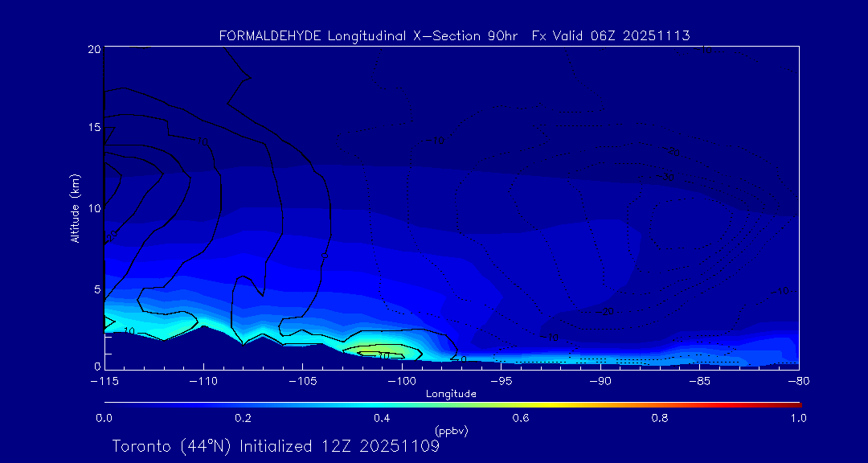Image resolution: width=868 pixels, height=463 pixels.
Task: Click the -115 longitude tick label
Action: (104, 380)
